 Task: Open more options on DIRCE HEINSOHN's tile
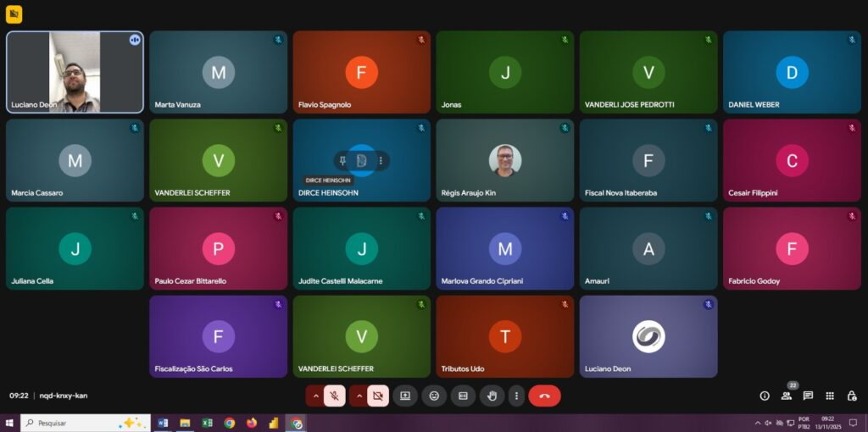click(381, 160)
